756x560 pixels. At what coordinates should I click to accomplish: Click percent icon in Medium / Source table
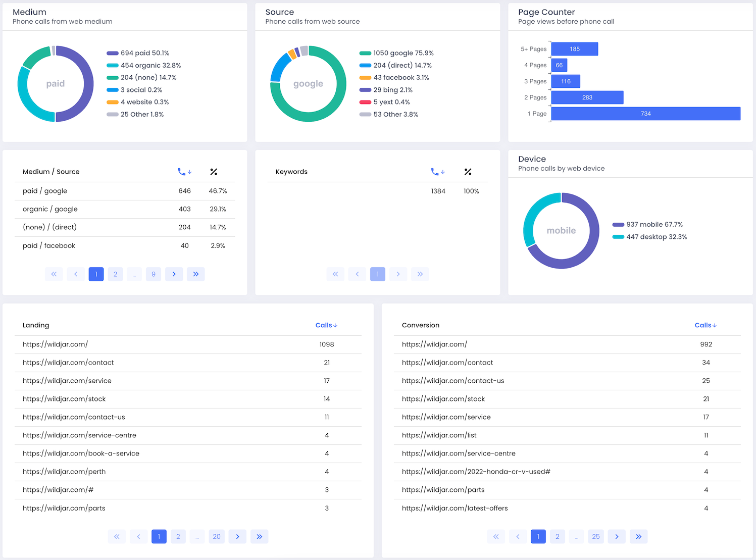[214, 172]
